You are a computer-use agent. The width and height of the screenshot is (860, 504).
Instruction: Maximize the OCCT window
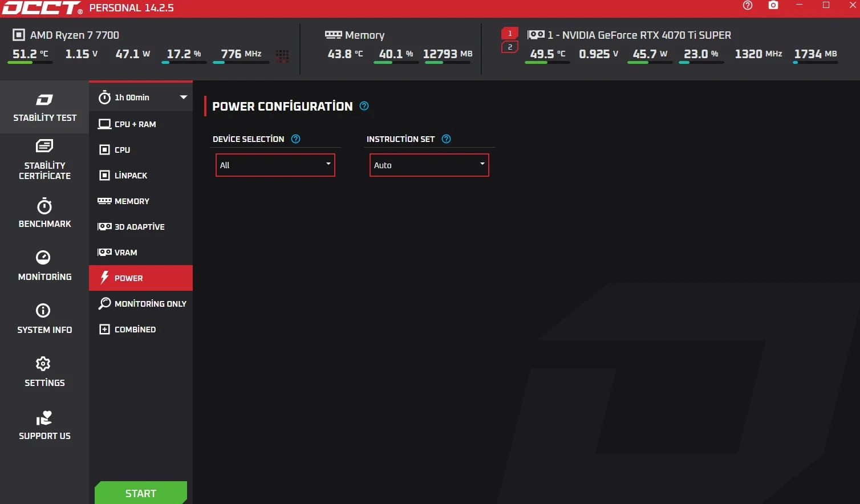pos(826,5)
